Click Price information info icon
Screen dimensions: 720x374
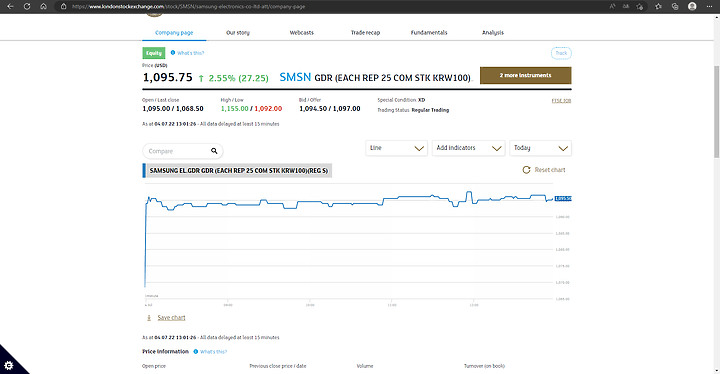coord(196,351)
